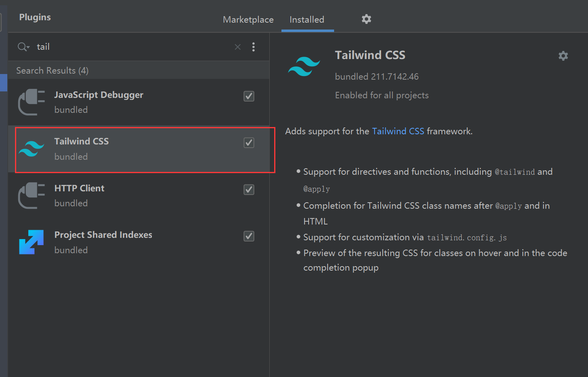Disable Project Shared Indexes plugin checkbox

pos(249,236)
